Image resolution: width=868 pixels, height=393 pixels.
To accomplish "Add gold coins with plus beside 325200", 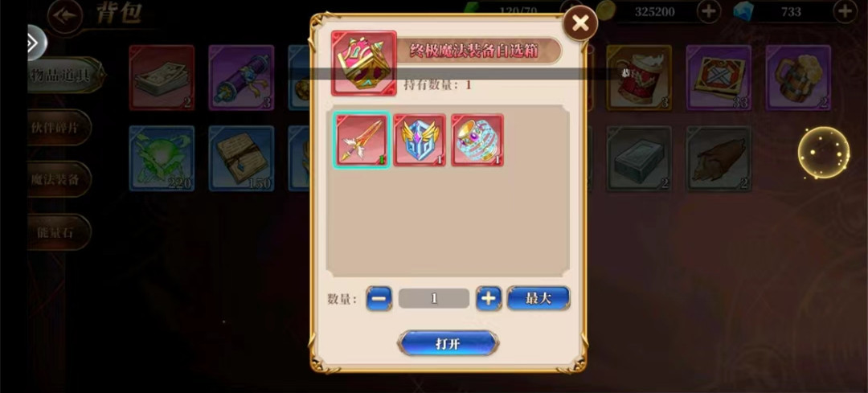I will tap(709, 11).
